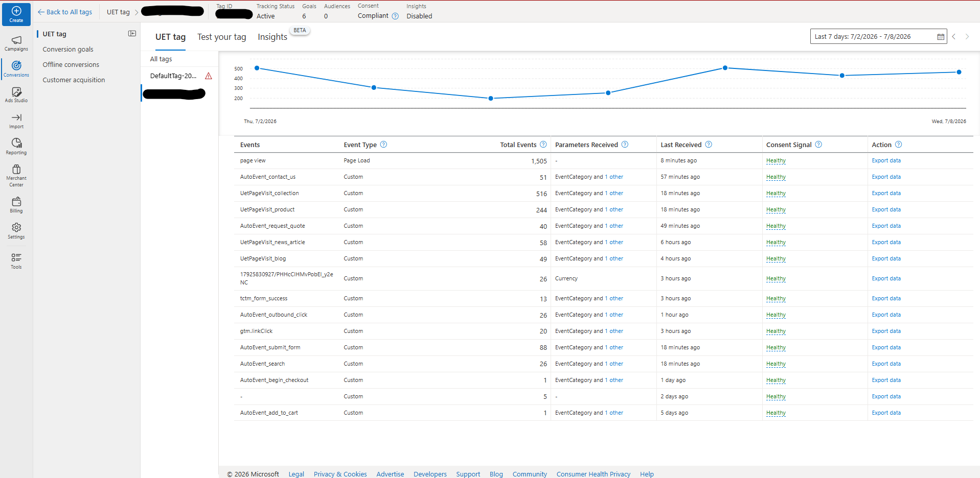The width and height of the screenshot is (980, 478).
Task: Open Billing in the sidebar
Action: pos(16,205)
